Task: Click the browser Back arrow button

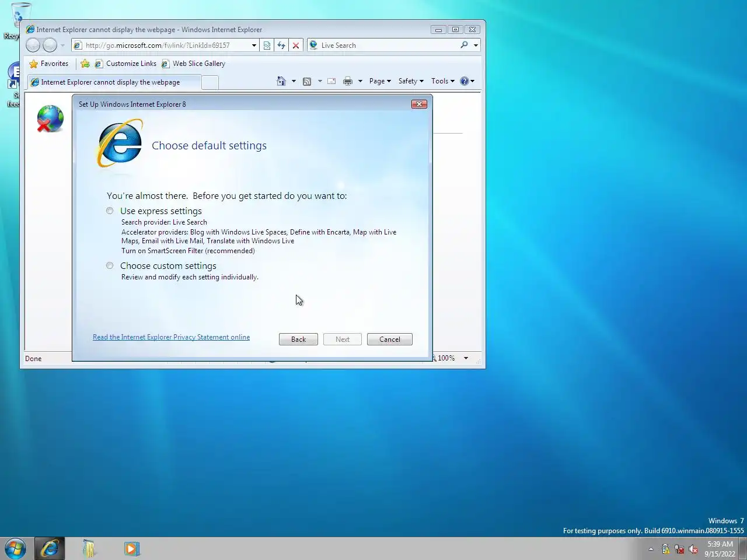Action: tap(33, 45)
